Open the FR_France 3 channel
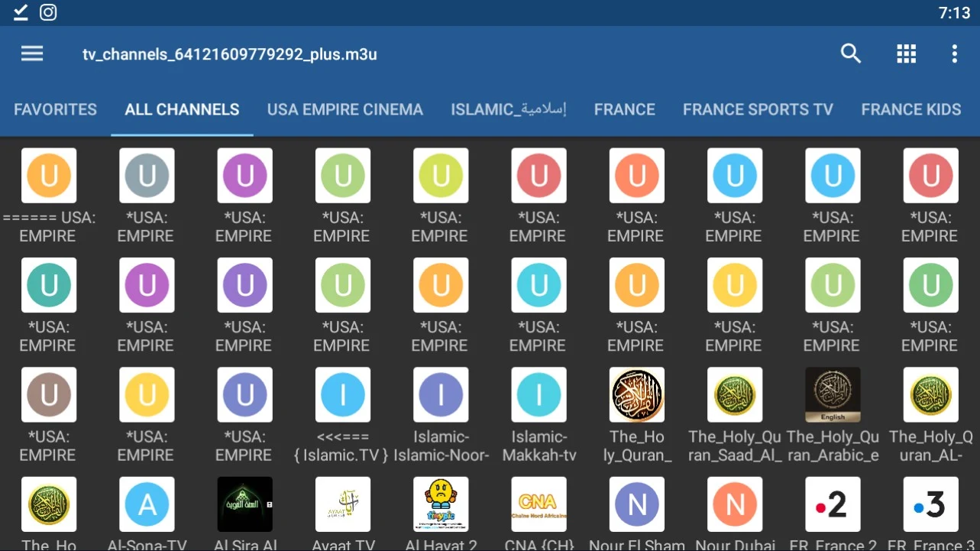Image resolution: width=980 pixels, height=551 pixels. 930,514
